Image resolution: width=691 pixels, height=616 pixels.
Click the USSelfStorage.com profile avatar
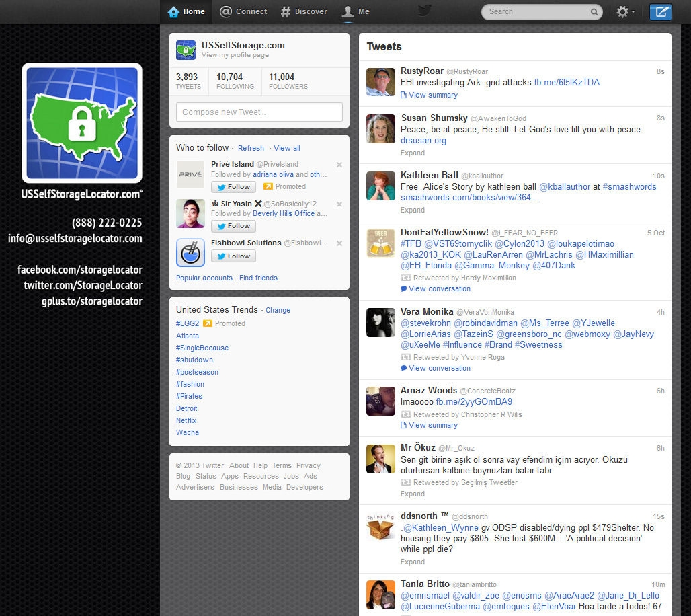[x=186, y=50]
